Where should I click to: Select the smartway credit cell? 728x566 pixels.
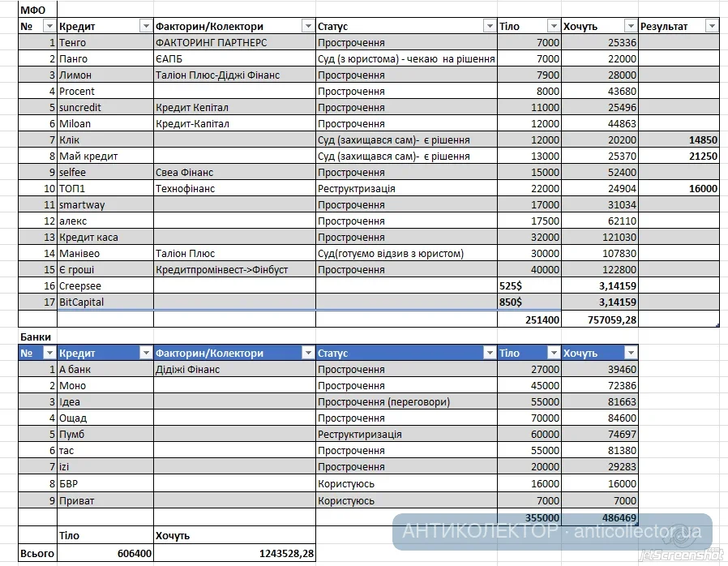[105, 205]
